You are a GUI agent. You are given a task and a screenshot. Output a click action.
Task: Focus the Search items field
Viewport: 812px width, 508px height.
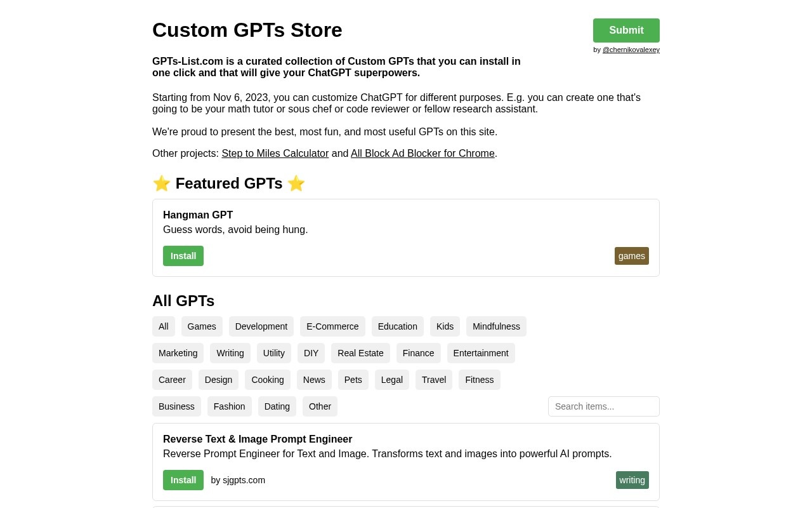(x=604, y=406)
